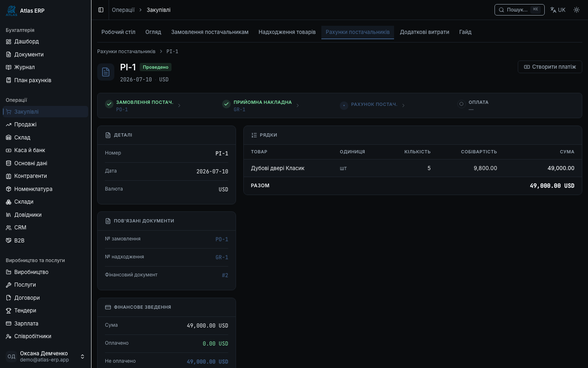Switch to Додаткові витрати tab

click(x=424, y=32)
